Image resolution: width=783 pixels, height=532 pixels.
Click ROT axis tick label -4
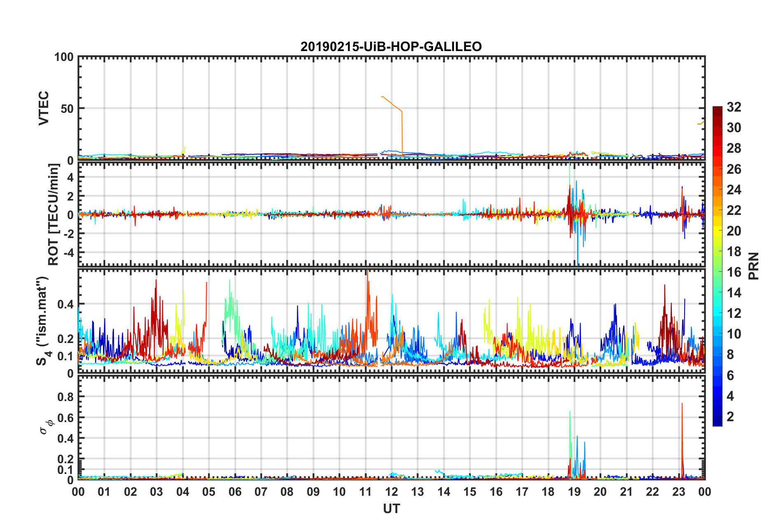pos(68,252)
